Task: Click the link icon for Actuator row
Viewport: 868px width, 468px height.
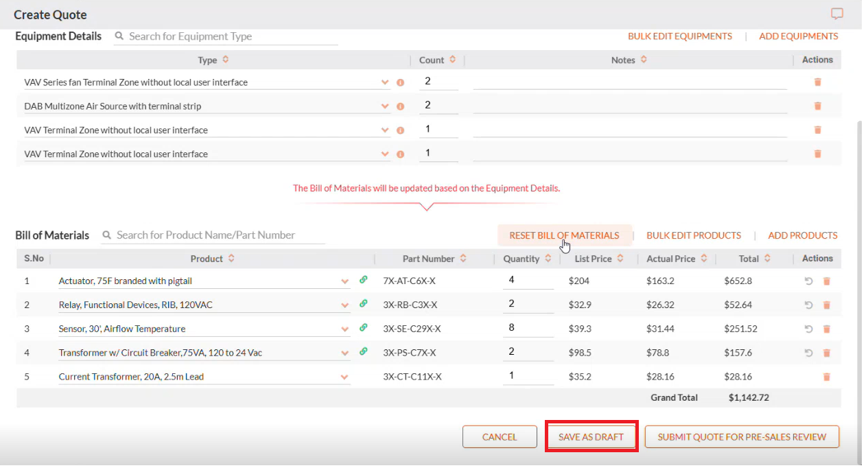Action: coord(364,279)
